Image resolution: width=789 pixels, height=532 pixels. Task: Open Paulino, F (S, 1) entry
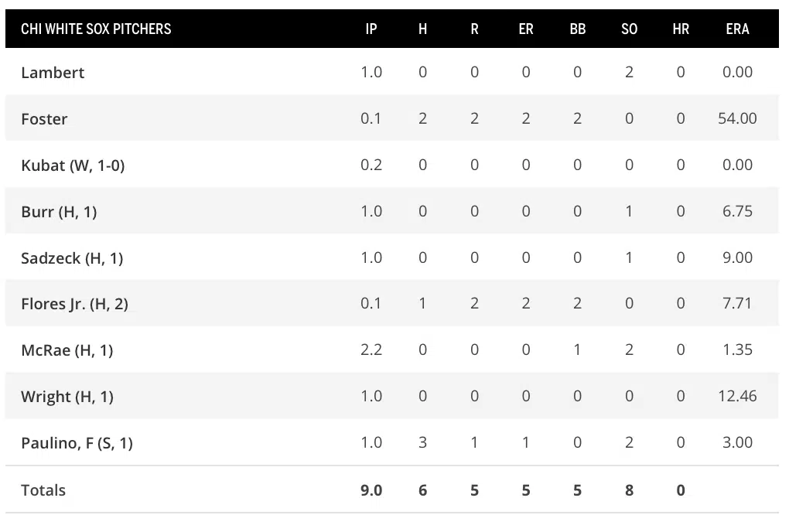click(77, 443)
